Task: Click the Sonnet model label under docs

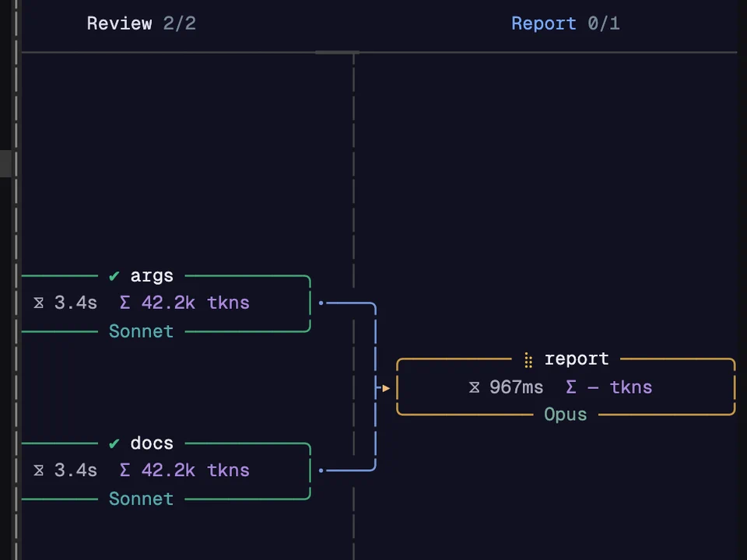Action: pyautogui.click(x=141, y=499)
